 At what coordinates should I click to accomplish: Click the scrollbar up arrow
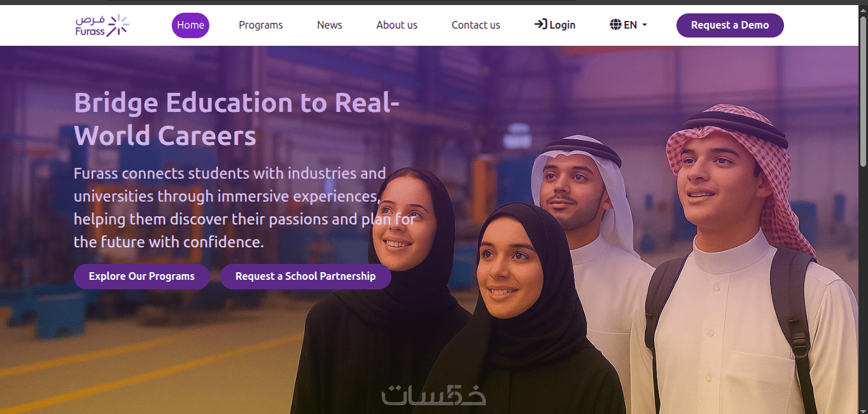[863, 10]
